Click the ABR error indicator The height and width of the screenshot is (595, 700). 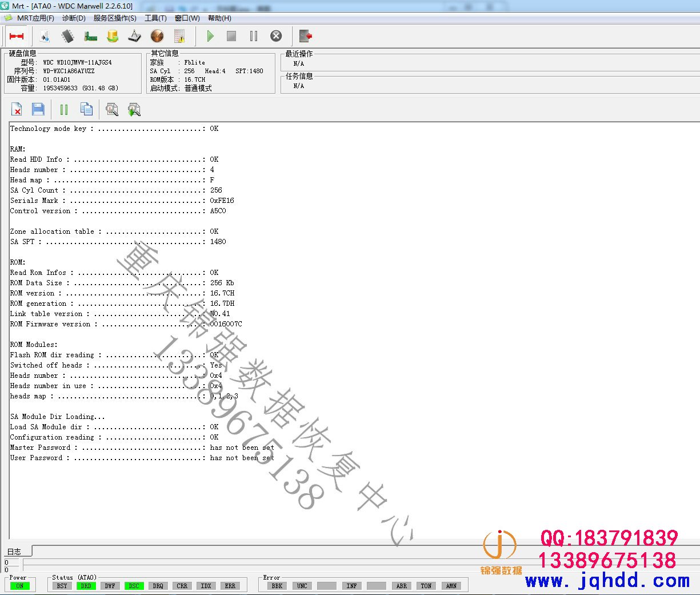(x=402, y=586)
